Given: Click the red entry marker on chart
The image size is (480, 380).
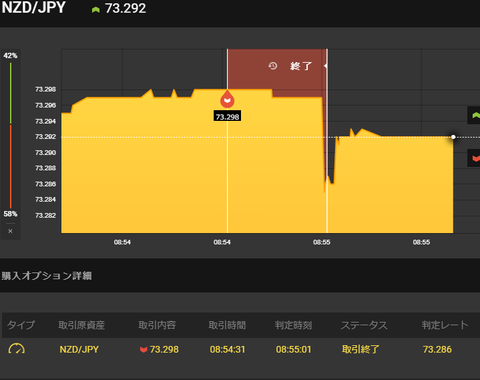Looking at the screenshot, I should coord(227,99).
